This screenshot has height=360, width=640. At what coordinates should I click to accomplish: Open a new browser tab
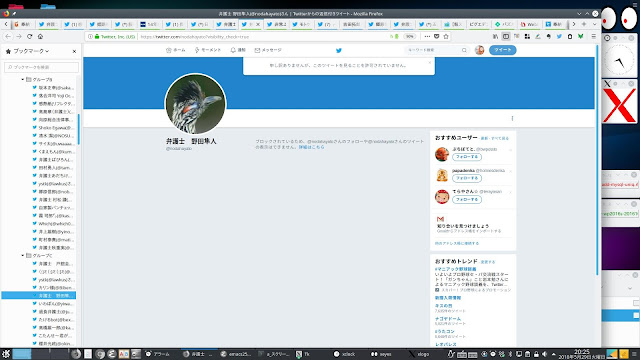[584, 24]
